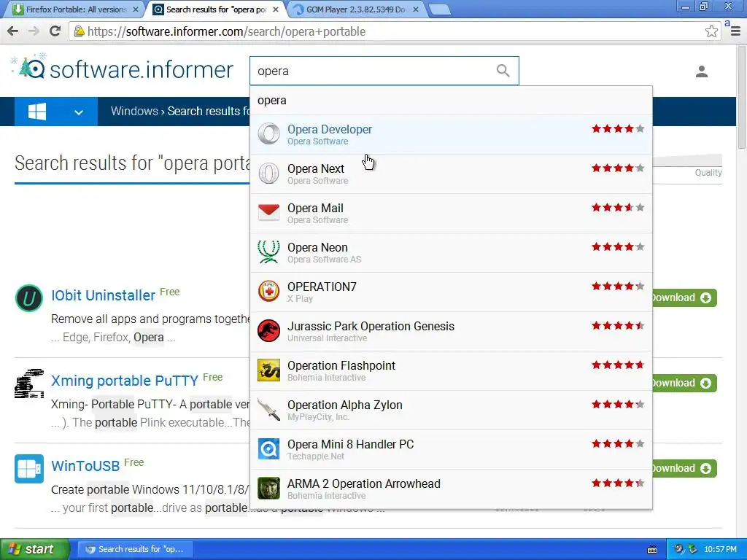Bookmark page with the star icon
Viewport: 747px width, 560px height.
(711, 31)
